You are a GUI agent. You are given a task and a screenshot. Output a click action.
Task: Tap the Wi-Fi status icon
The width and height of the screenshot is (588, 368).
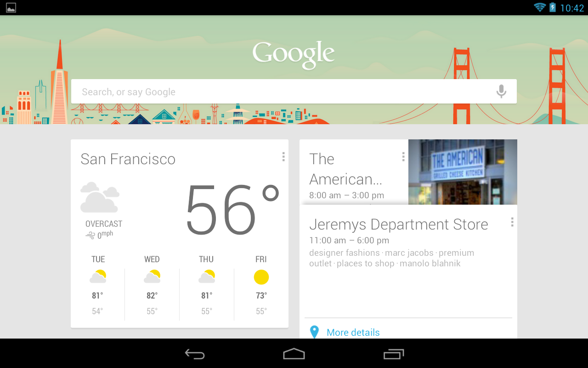[x=539, y=7]
